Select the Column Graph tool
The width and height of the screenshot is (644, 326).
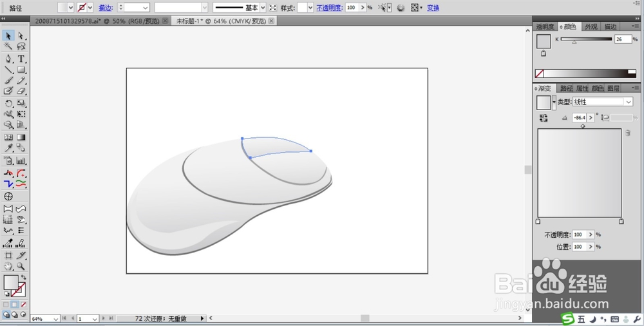21,160
